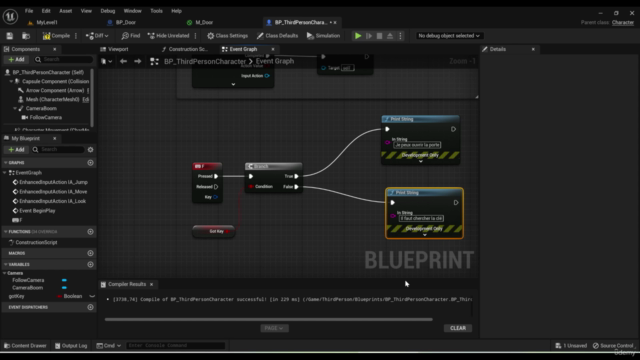Navigate forward in graph history
Screen dimensions: 640x360
138,61
